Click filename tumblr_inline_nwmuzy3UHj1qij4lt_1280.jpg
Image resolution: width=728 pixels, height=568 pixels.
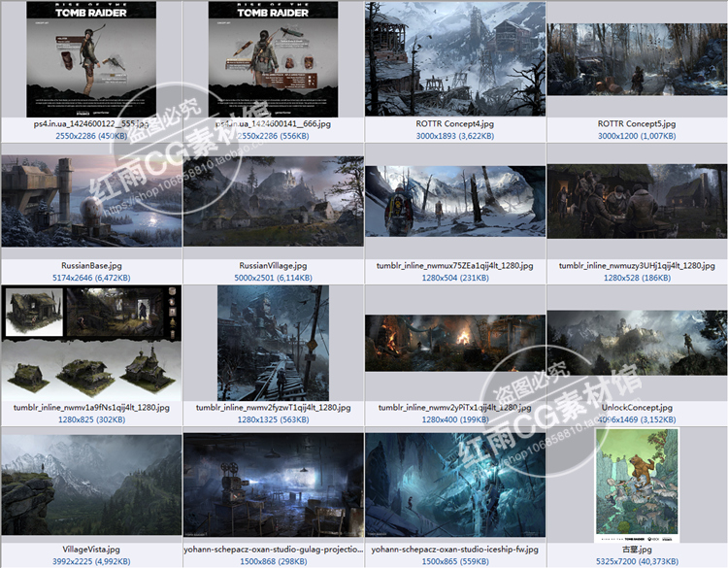pyautogui.click(x=637, y=266)
